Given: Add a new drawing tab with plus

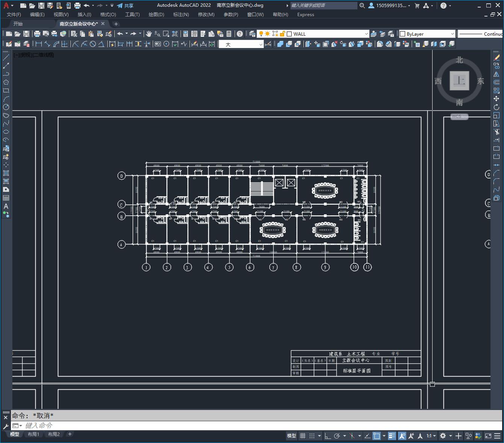Looking at the screenshot, I should (x=116, y=24).
